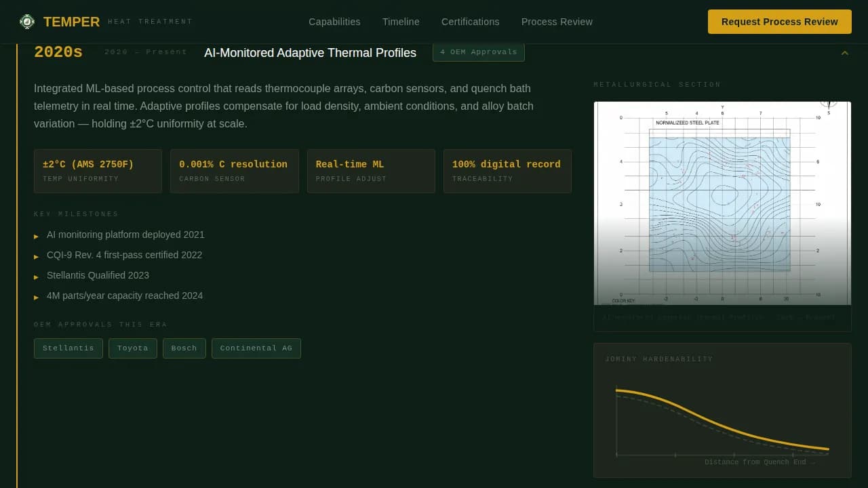
Task: Select the "4 OEM Approvals" badge
Action: (479, 52)
